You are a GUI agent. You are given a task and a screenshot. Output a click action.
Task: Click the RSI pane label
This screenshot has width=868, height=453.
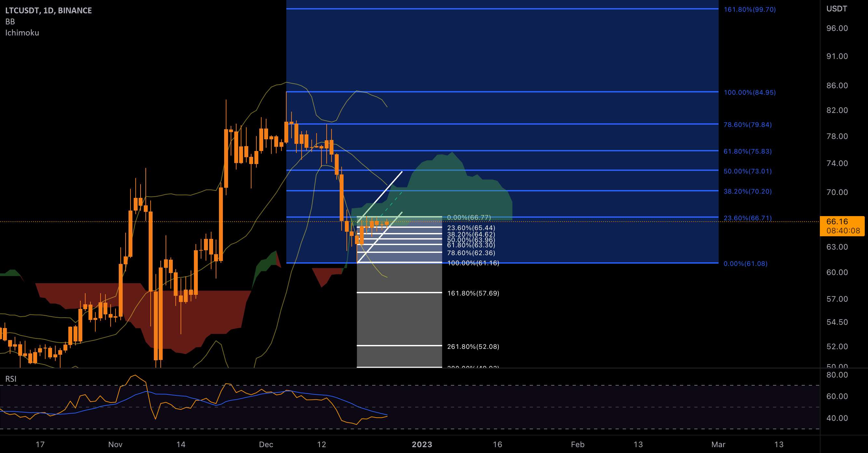[11, 379]
